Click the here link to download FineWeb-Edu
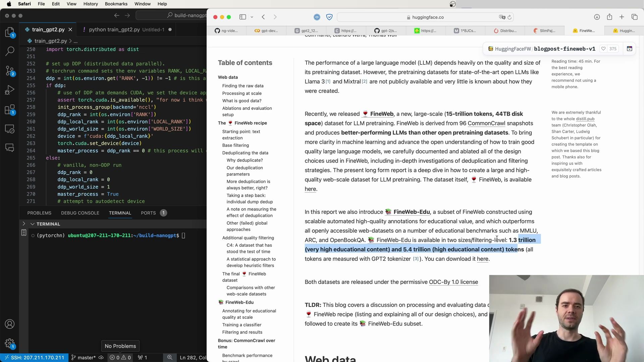 pyautogui.click(x=483, y=258)
